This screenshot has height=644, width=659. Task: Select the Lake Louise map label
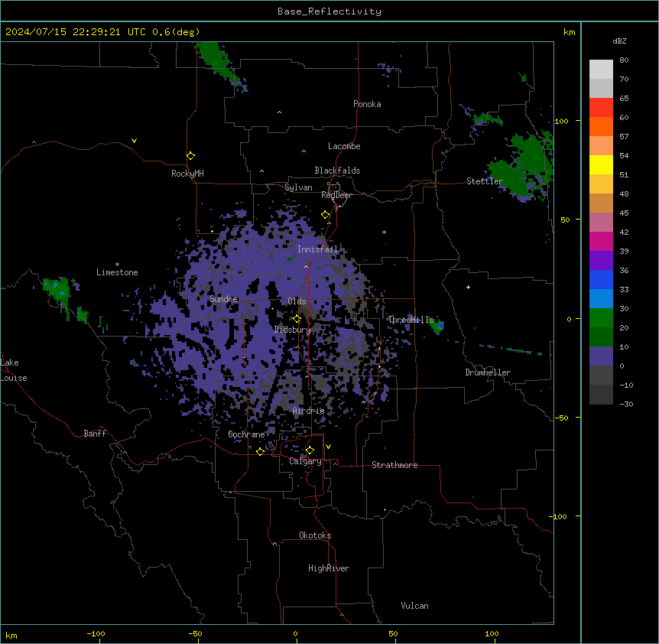[14, 370]
